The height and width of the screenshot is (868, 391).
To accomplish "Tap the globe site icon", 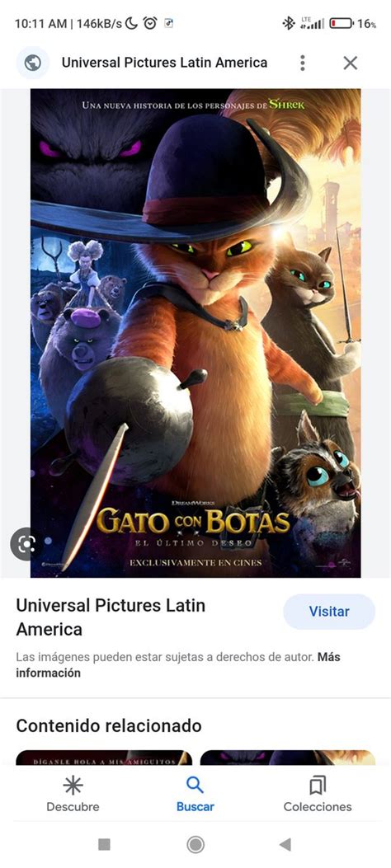I will tap(33, 63).
